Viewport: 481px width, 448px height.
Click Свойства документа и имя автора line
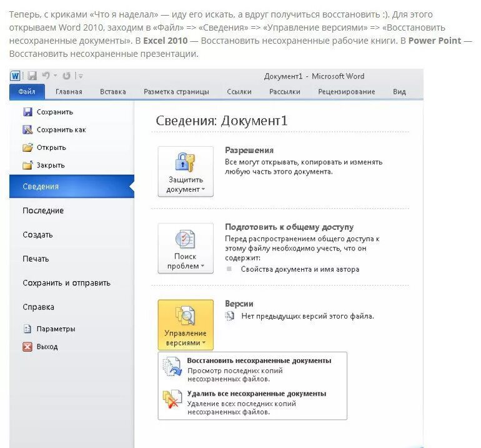click(300, 269)
